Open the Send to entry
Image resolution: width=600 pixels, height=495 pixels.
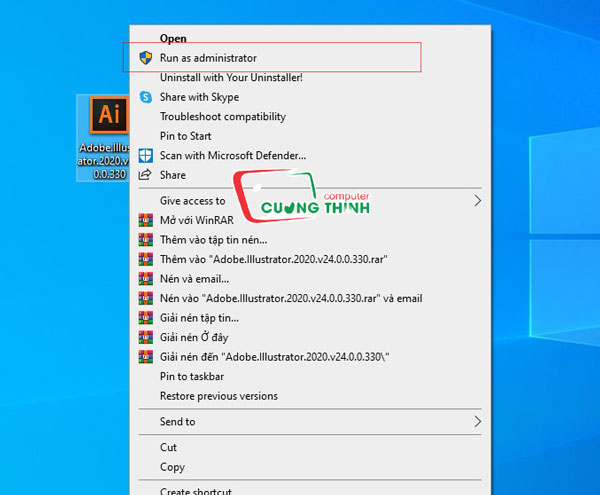point(310,422)
